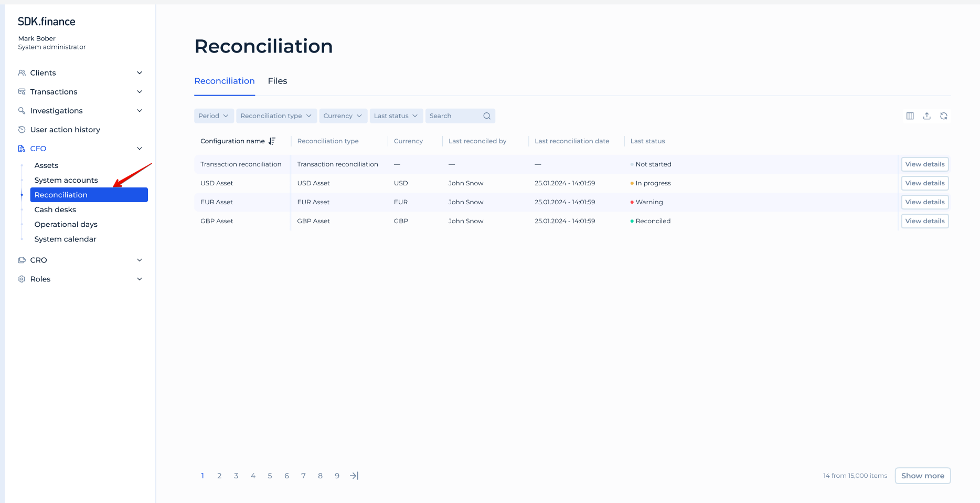Refresh the reconciliation table
Image resolution: width=980 pixels, height=503 pixels.
click(x=944, y=116)
